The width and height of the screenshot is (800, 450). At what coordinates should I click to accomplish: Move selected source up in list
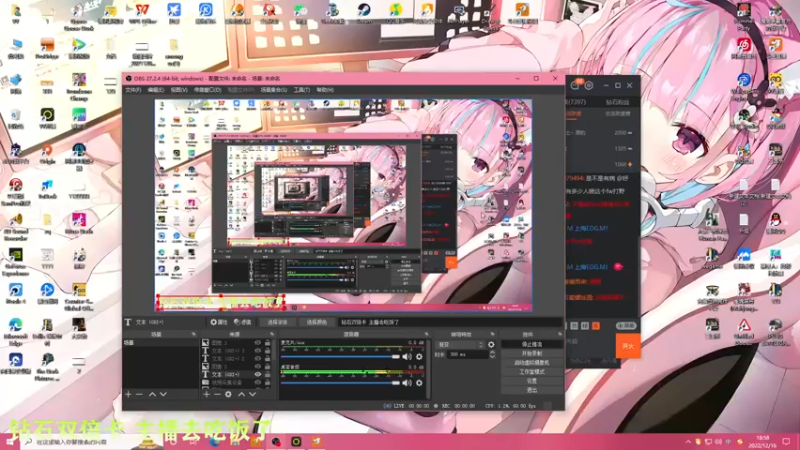[x=241, y=394]
